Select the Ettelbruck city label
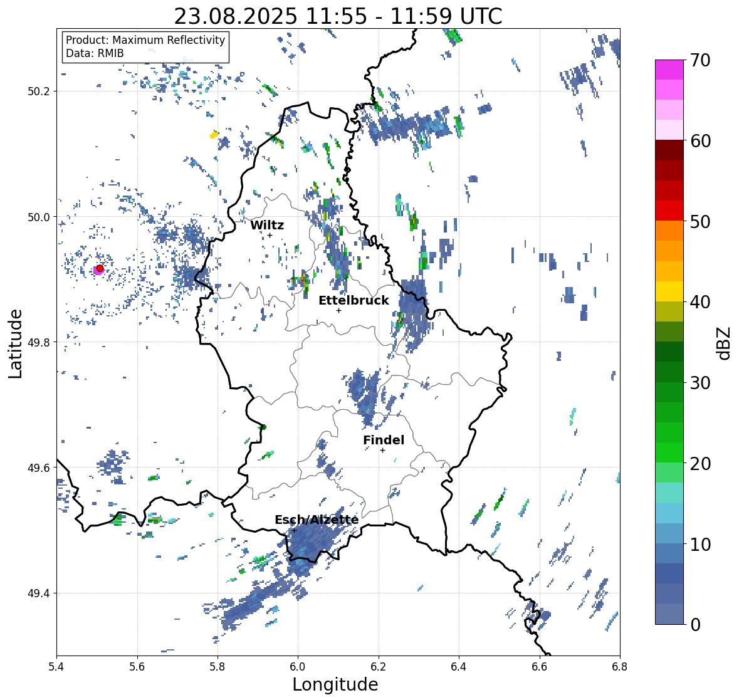Image resolution: width=739 pixels, height=700 pixels. click(354, 300)
